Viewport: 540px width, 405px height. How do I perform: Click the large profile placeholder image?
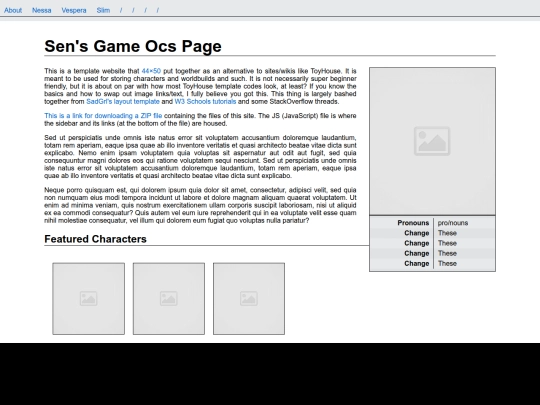(432, 141)
